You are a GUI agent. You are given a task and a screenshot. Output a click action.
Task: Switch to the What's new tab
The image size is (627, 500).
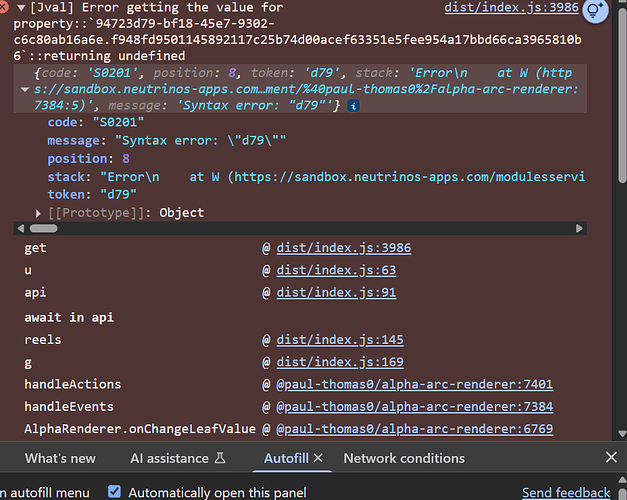click(x=60, y=458)
